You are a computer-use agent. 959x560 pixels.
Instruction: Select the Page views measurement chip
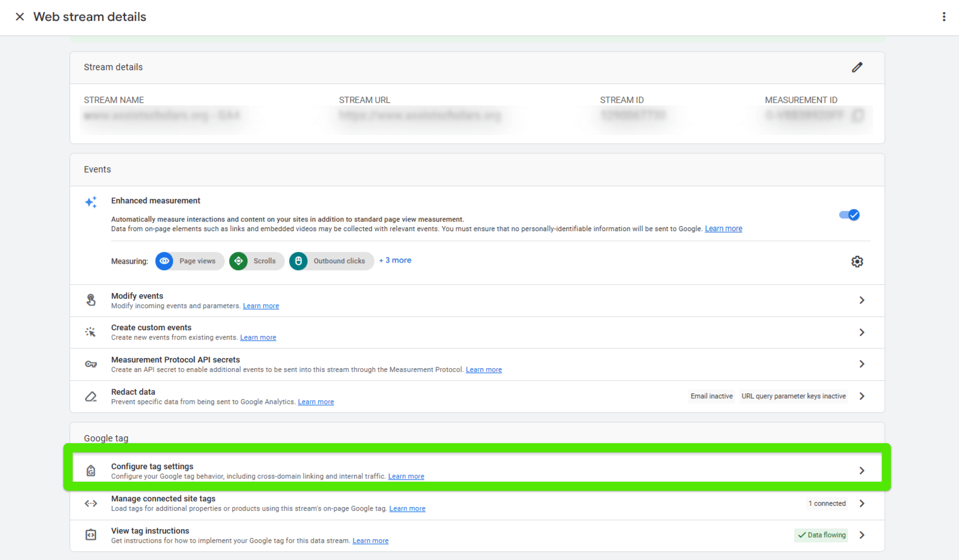click(190, 261)
